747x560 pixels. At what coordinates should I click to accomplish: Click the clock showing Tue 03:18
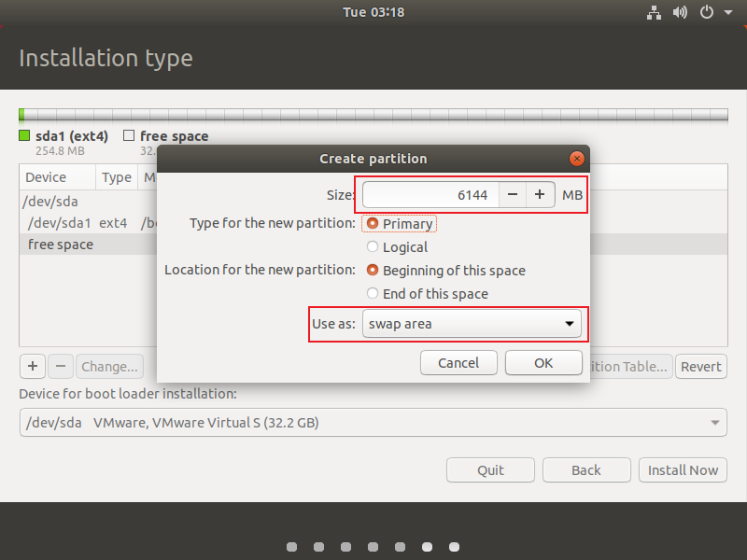click(373, 12)
